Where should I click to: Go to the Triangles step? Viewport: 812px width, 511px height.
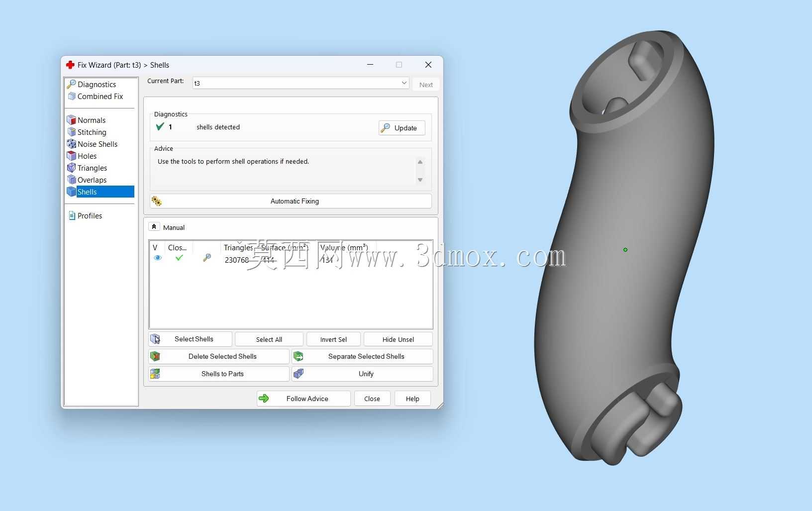pyautogui.click(x=92, y=168)
